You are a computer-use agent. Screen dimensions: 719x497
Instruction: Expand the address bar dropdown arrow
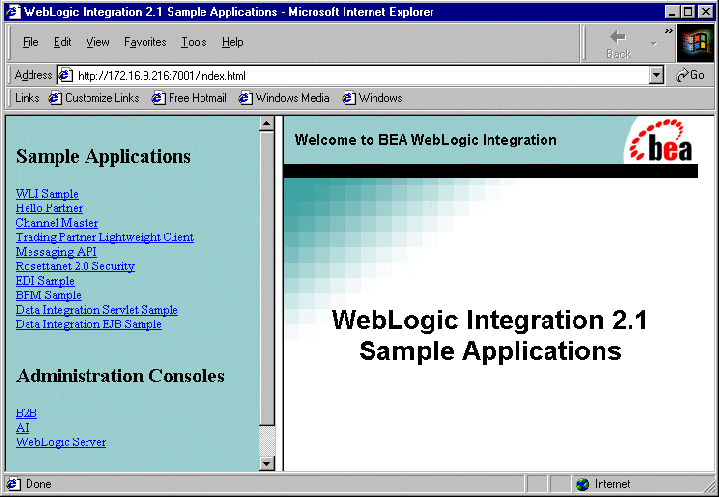(657, 75)
